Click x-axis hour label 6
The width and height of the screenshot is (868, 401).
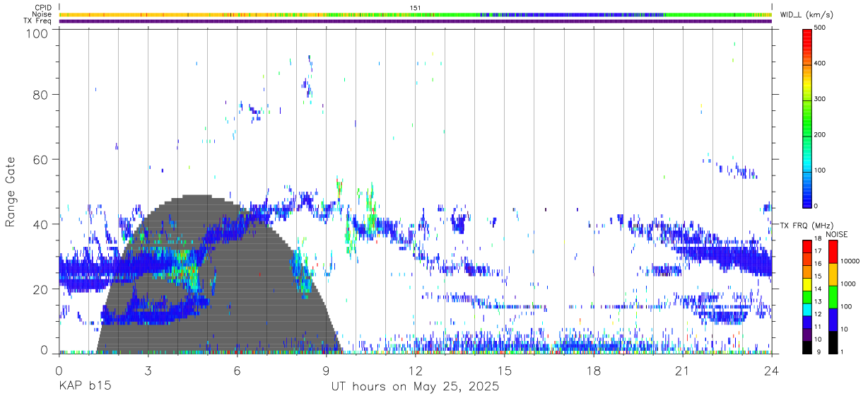[237, 371]
